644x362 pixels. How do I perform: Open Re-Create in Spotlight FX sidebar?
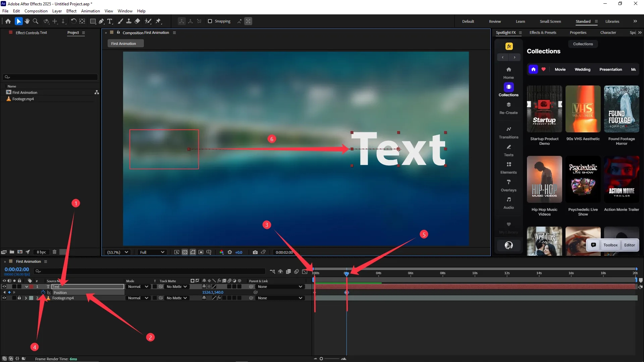coord(508,108)
